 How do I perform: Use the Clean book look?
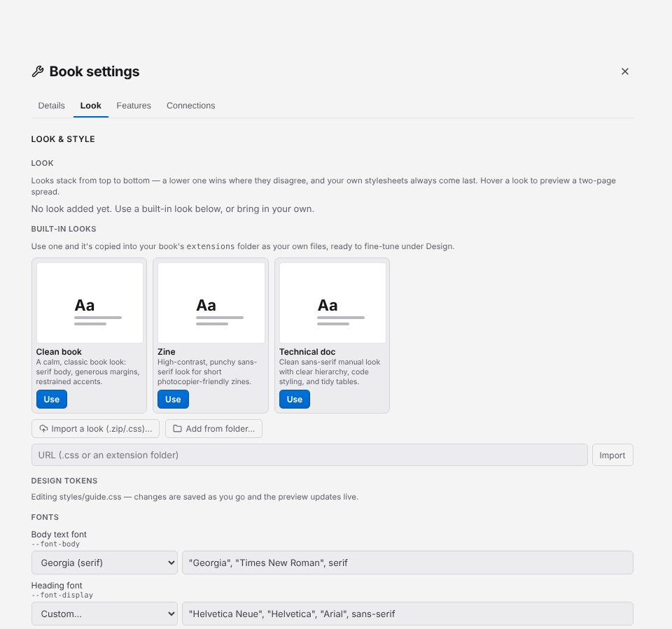51,399
